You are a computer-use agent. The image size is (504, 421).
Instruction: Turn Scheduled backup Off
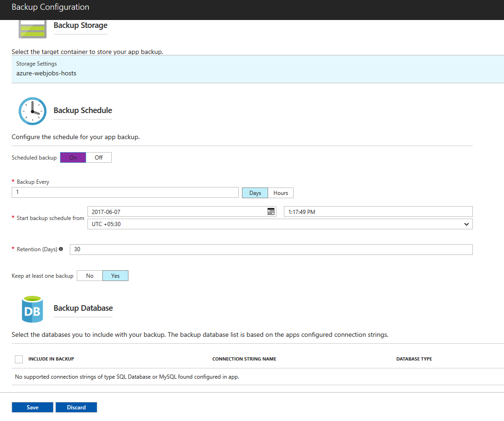point(99,158)
